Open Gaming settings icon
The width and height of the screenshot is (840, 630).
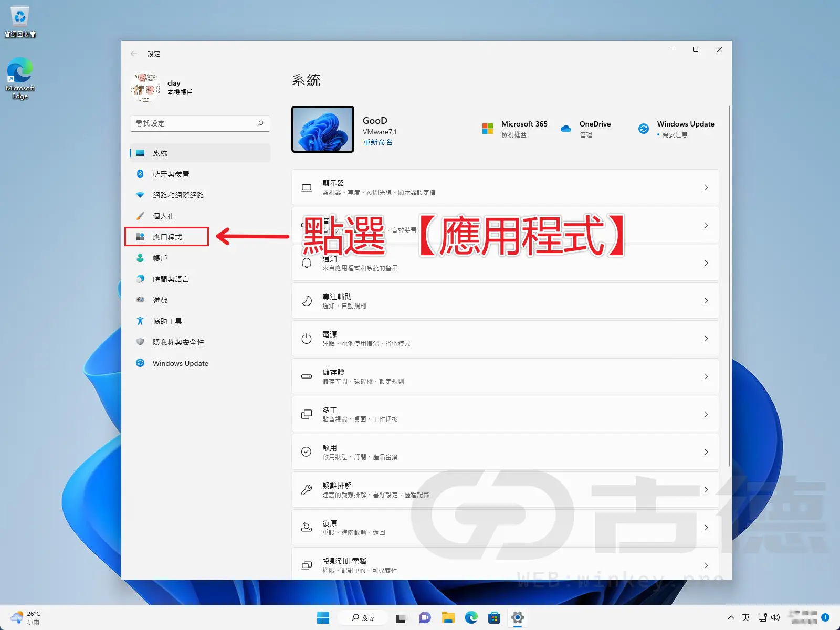[140, 300]
